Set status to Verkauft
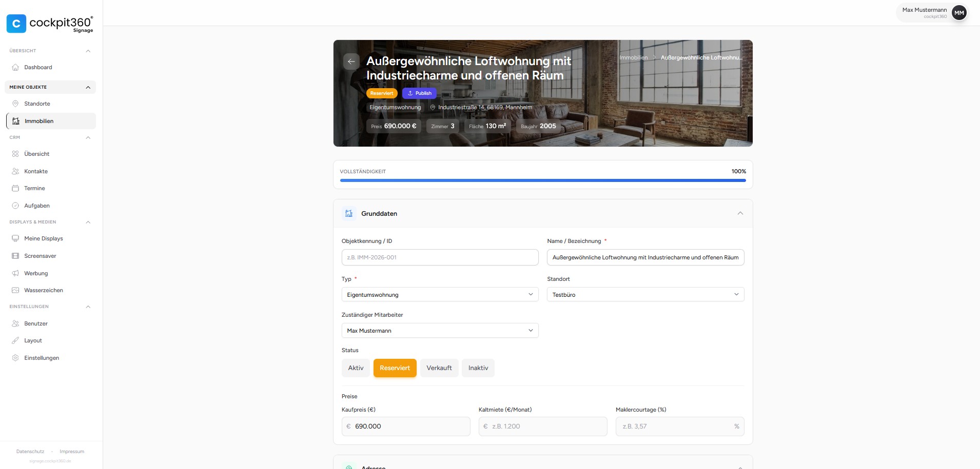 click(x=439, y=368)
